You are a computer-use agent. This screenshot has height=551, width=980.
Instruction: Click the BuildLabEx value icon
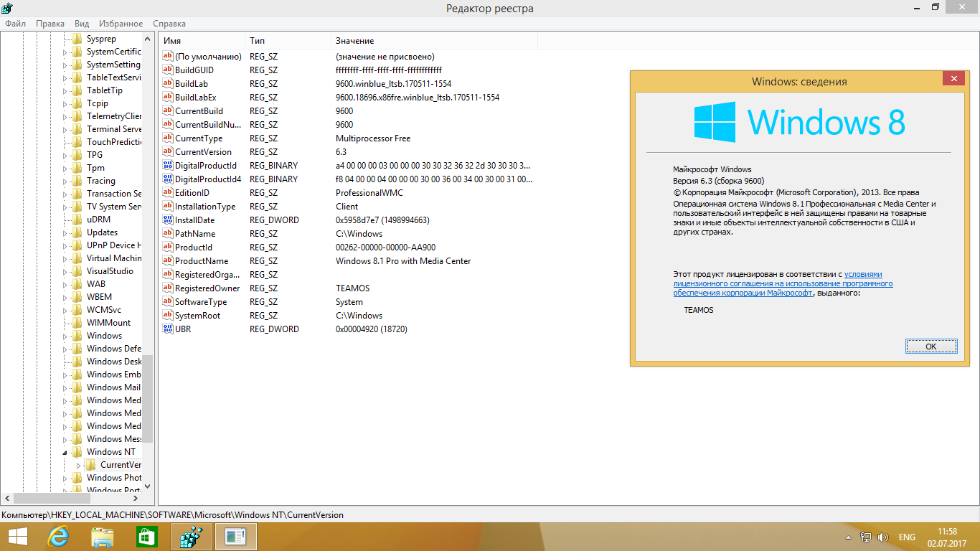(168, 98)
